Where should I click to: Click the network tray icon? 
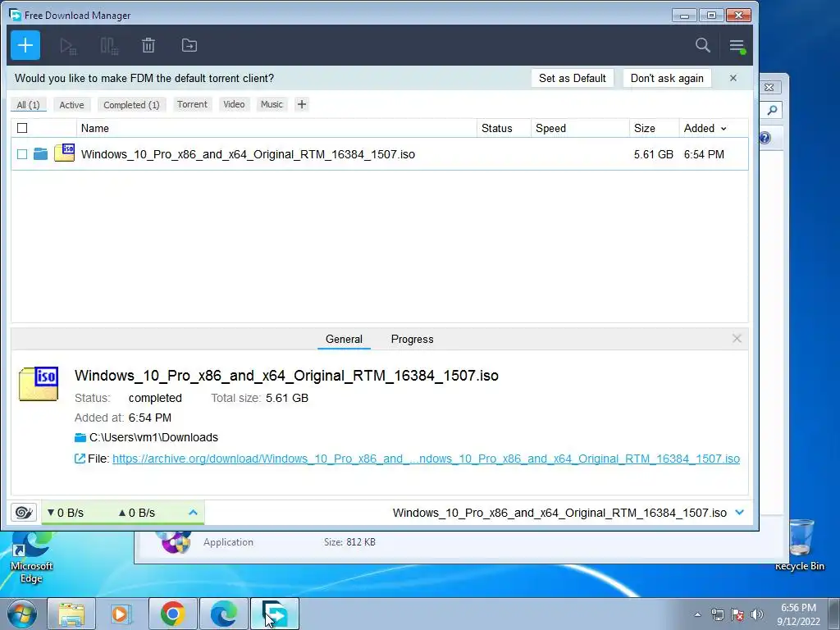tap(717, 614)
